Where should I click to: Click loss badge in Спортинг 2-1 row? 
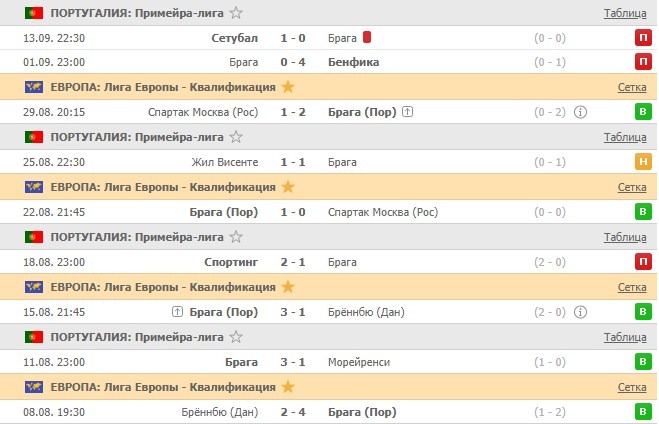pos(642,262)
